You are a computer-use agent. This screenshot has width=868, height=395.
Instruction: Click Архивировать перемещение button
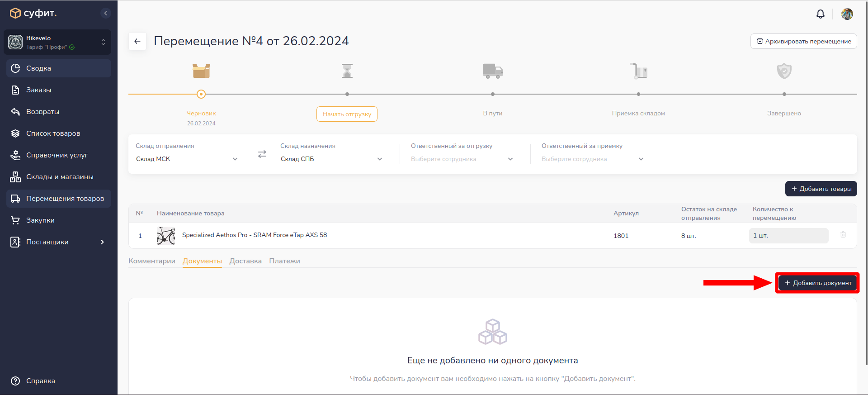[804, 41]
